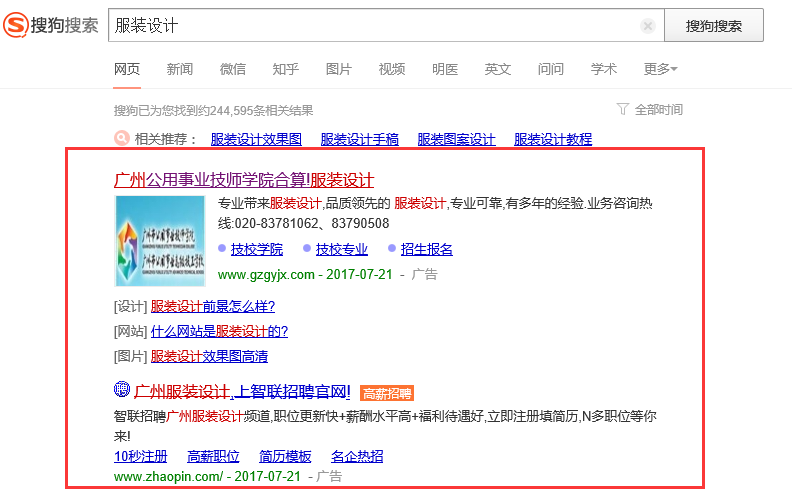This screenshot has width=792, height=495.
Task: Open the link 什么网站是服装设计的?
Action: pyautogui.click(x=219, y=331)
